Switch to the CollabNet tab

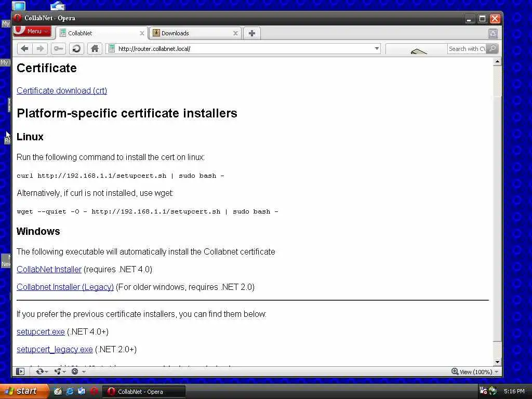(102, 33)
